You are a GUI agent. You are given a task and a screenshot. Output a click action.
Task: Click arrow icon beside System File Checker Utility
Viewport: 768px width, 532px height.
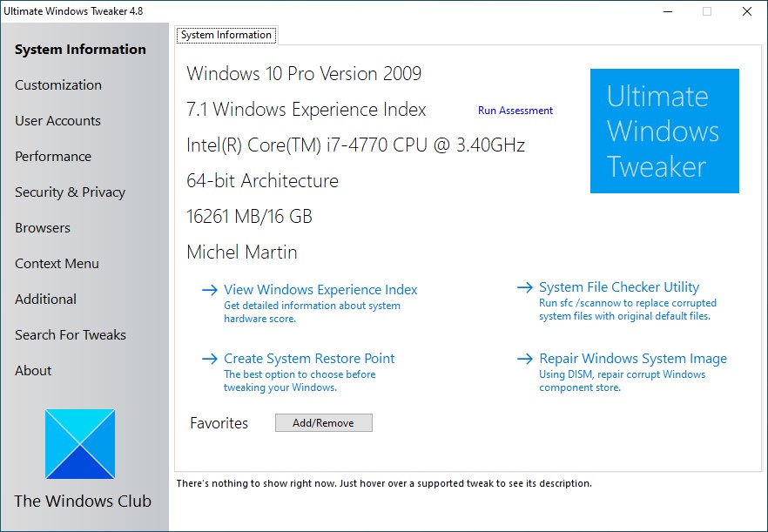click(x=524, y=287)
